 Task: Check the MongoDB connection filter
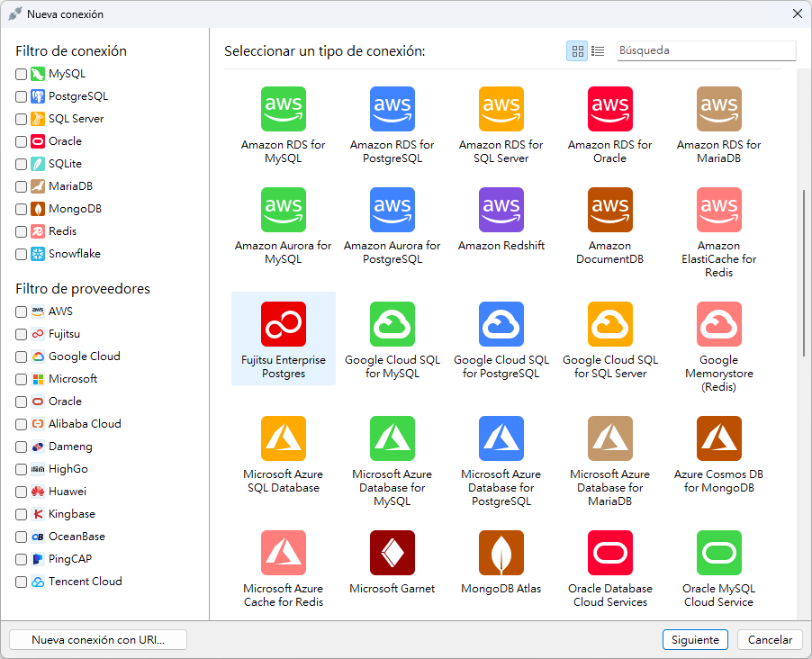[x=22, y=209]
